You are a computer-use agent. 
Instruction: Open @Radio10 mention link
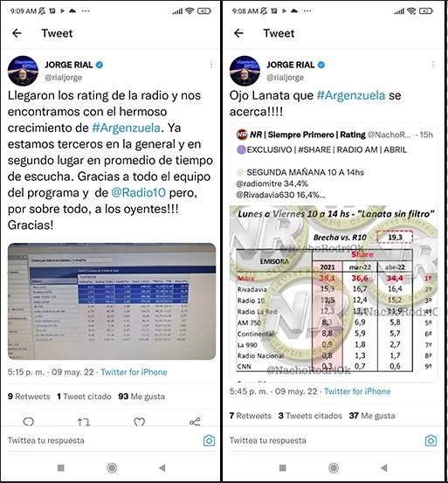139,192
